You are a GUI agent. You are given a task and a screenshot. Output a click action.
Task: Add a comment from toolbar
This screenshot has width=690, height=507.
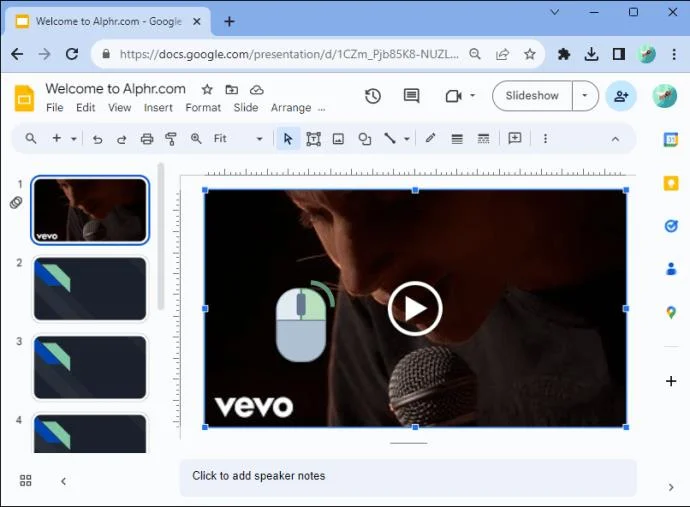click(514, 138)
